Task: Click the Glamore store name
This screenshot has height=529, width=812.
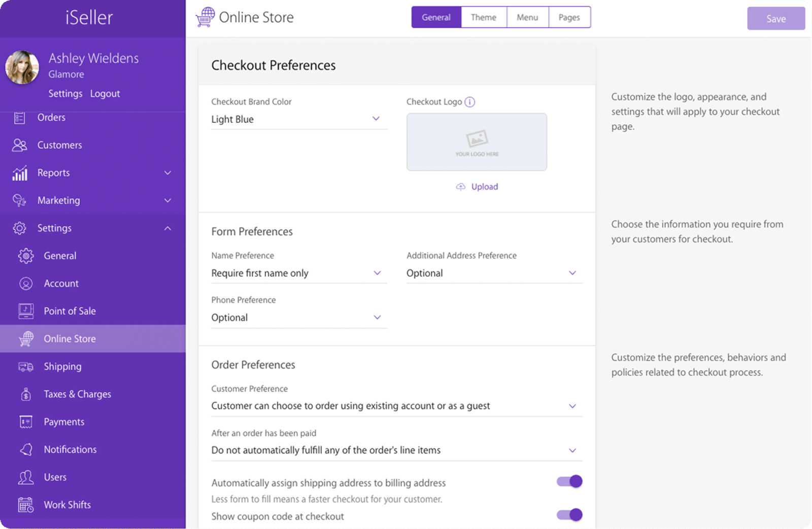Action: (66, 75)
